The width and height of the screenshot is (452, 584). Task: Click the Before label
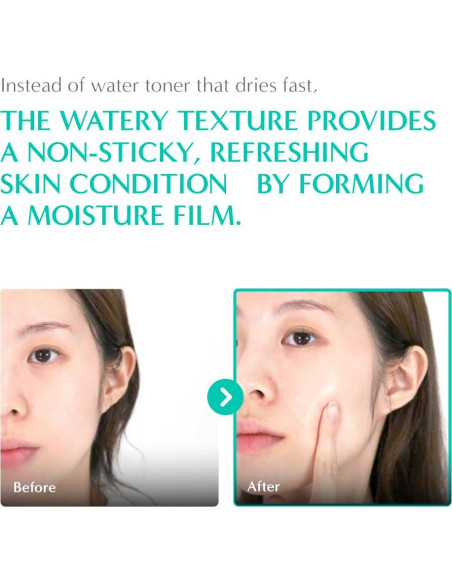click(x=34, y=487)
